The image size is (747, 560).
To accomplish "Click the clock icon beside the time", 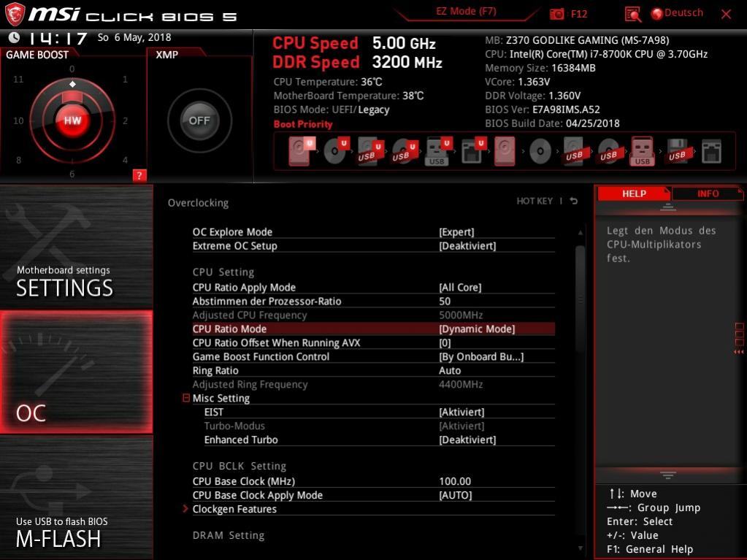I will [x=15, y=37].
